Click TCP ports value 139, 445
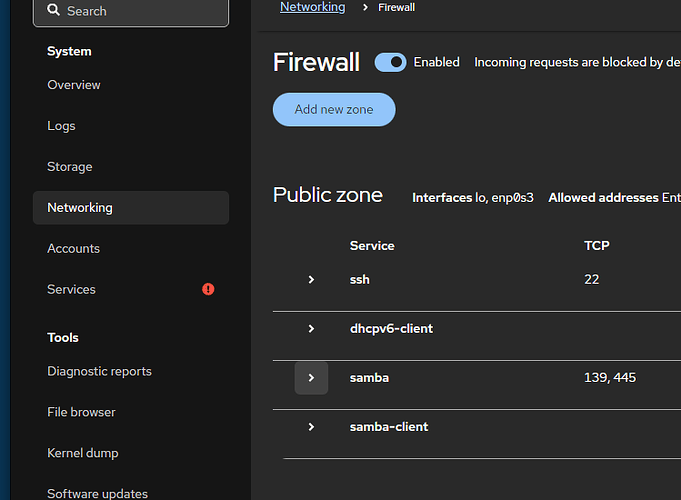This screenshot has height=500, width=681. click(610, 377)
